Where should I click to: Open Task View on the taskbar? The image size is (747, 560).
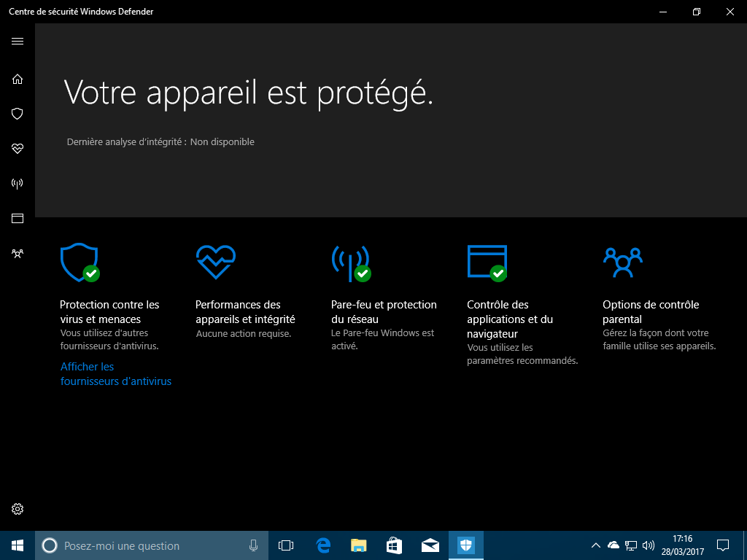(x=286, y=545)
